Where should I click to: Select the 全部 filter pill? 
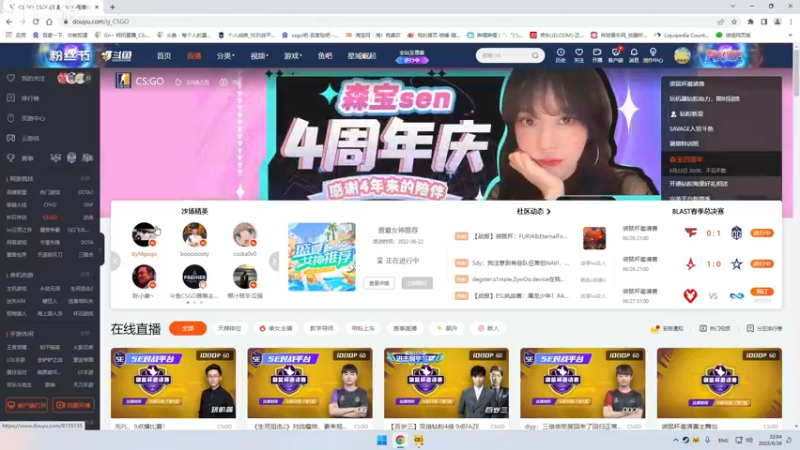(x=188, y=328)
